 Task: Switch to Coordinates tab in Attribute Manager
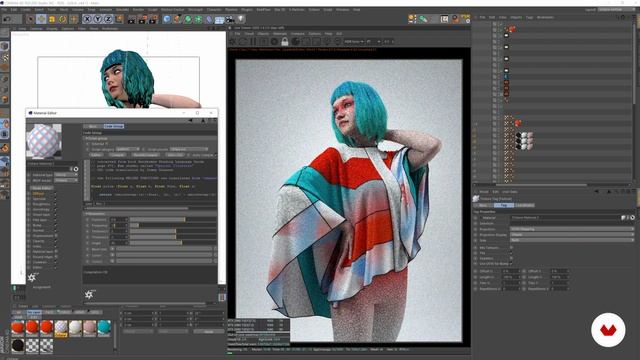tap(524, 205)
